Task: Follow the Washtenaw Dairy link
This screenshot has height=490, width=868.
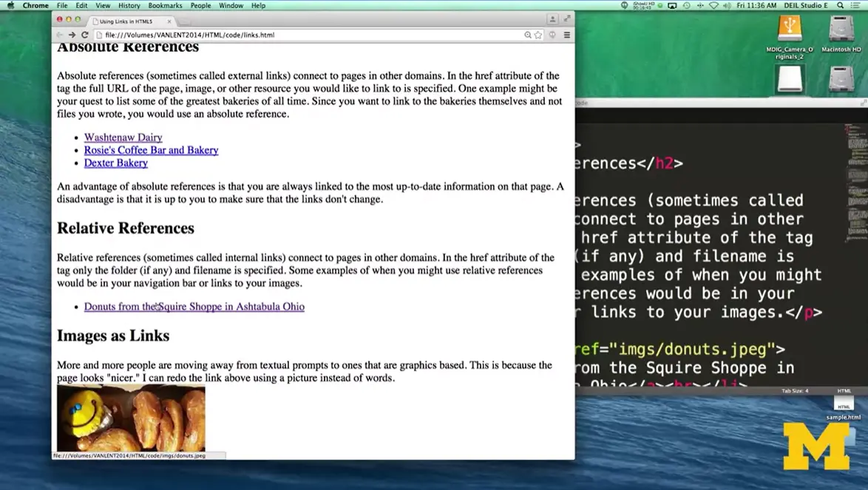Action: click(123, 137)
